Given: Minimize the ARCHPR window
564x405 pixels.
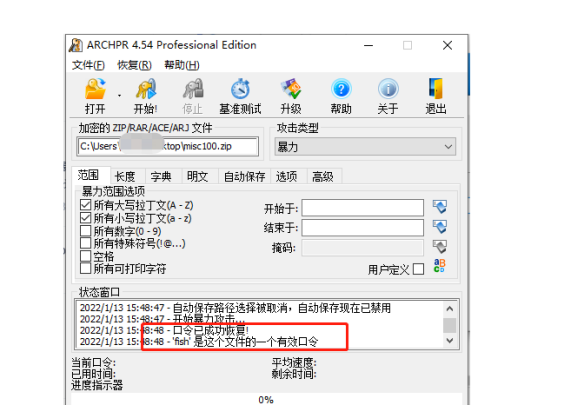Looking at the screenshot, I should coord(368,46).
